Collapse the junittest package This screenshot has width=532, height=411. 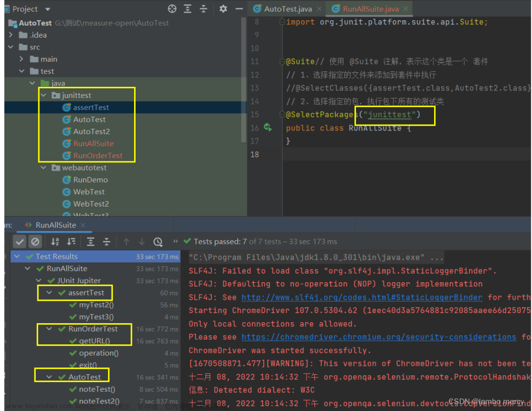44,95
